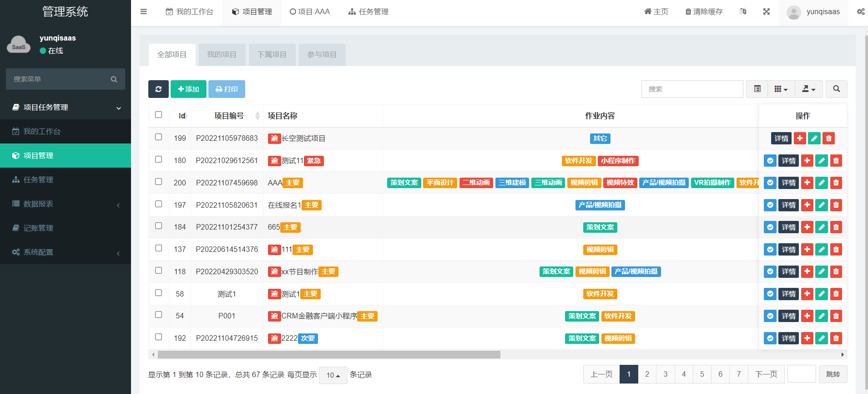Tick the checkbox for project Id 184
Screen dimensions: 868x394
[x=158, y=226]
